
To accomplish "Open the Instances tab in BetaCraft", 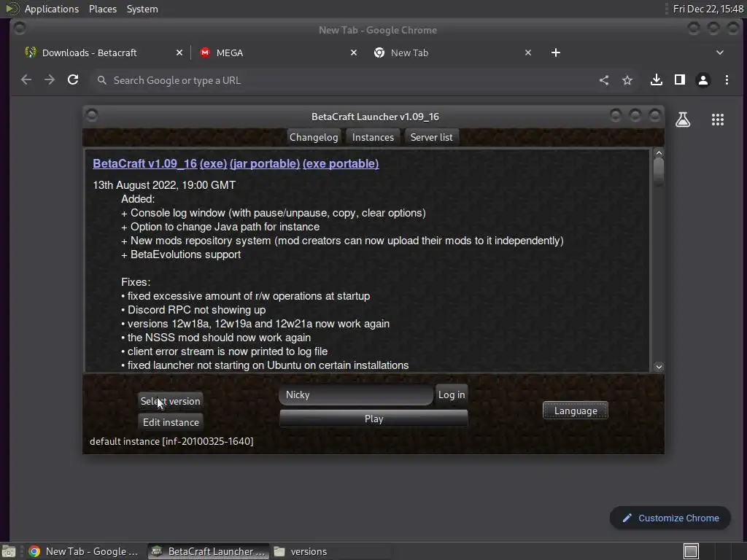I will pyautogui.click(x=373, y=137).
